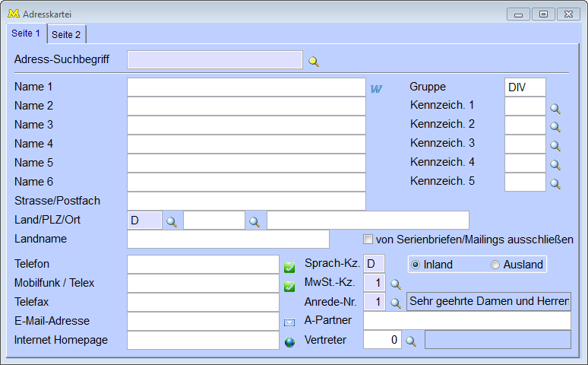Image resolution: width=588 pixels, height=365 pixels.
Task: Click search icon next to country code D
Action: click(x=172, y=221)
